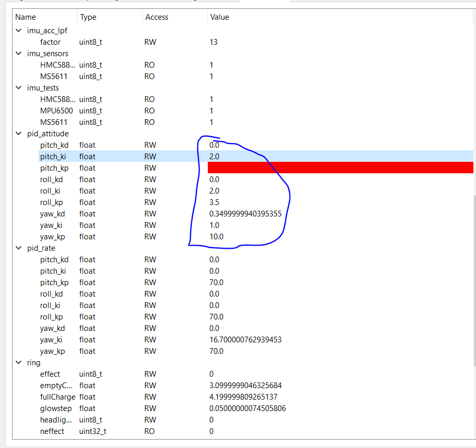This screenshot has height=448, width=476.
Task: Collapse the imu_acc_lpf group
Action: [x=19, y=31]
